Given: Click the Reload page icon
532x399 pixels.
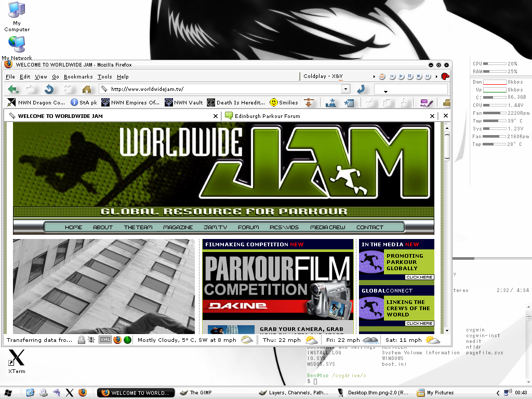Looking at the screenshot, I should pyautogui.click(x=49, y=89).
